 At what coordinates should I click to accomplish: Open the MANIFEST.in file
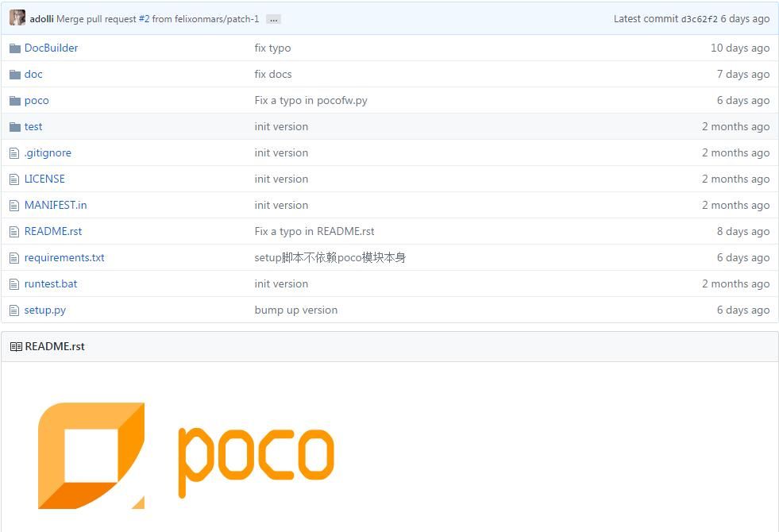coord(56,205)
